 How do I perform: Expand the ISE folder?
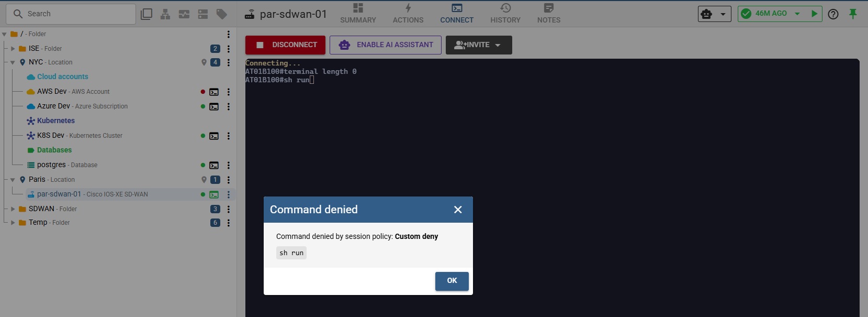(13, 49)
